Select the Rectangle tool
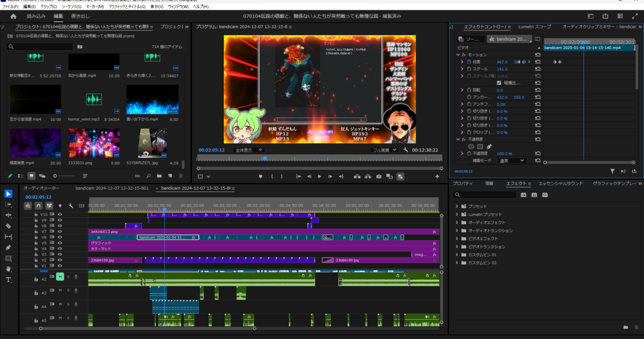 point(8,258)
